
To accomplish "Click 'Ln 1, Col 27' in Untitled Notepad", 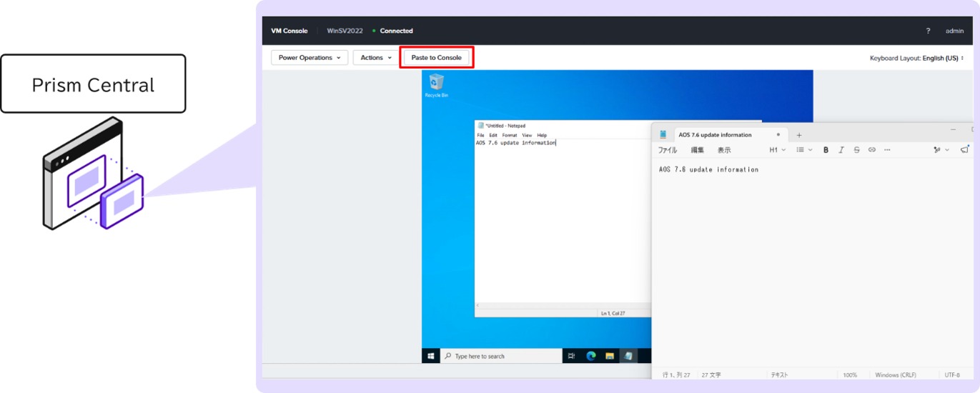I will (613, 313).
